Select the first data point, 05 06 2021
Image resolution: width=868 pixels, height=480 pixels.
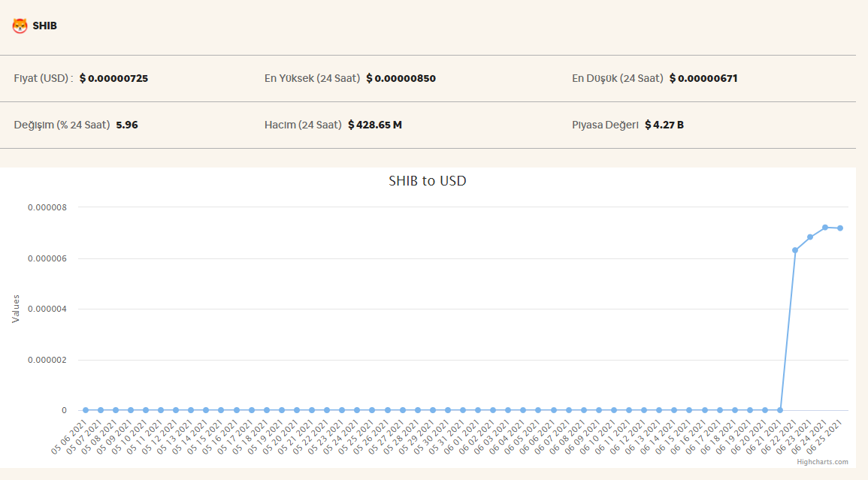point(85,410)
